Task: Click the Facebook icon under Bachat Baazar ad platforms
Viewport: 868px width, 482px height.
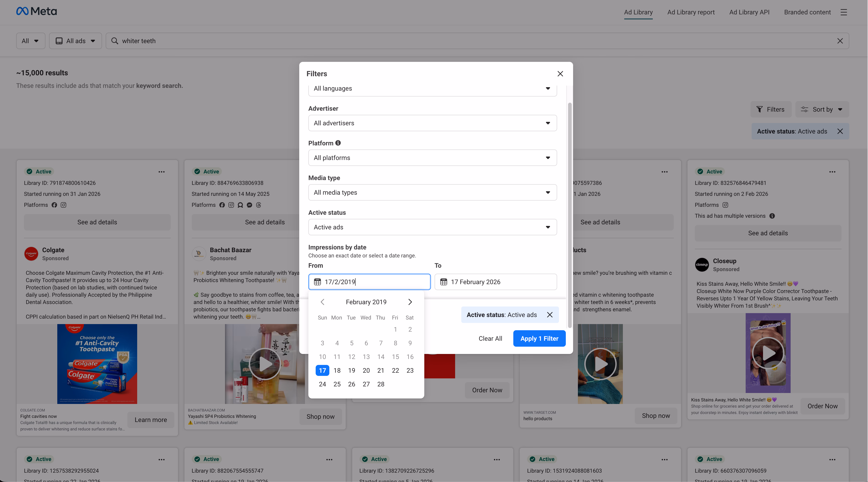Action: pos(222,205)
